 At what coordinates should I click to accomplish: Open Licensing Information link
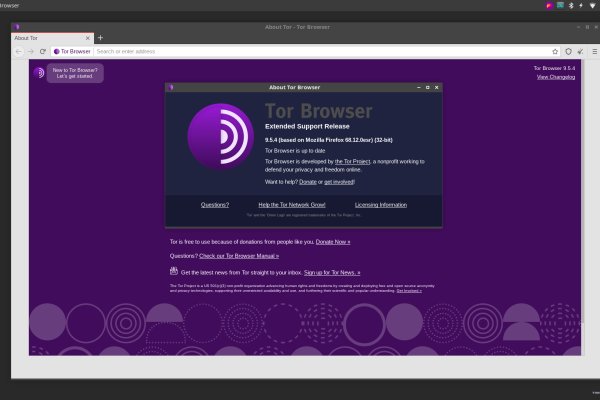pyautogui.click(x=380, y=204)
